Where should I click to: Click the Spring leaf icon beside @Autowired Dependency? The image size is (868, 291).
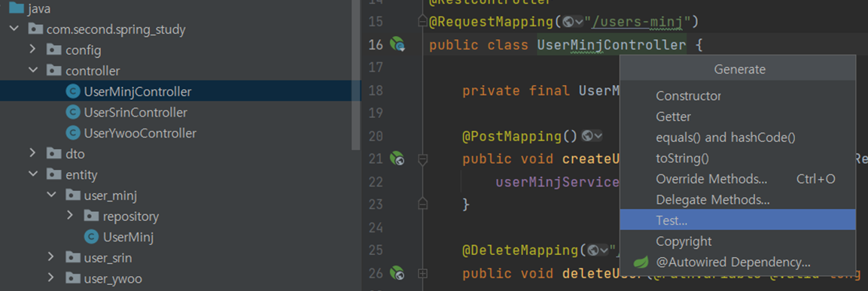point(641,262)
